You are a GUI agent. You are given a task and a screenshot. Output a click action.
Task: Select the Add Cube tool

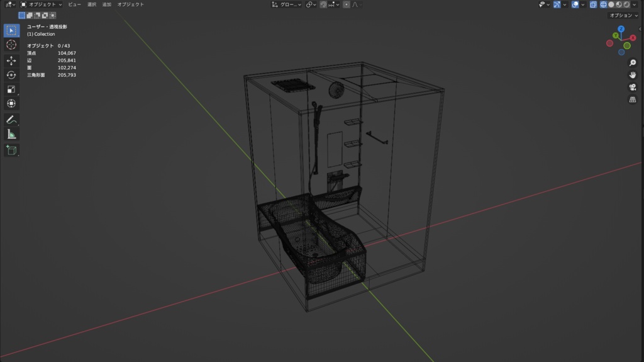[x=11, y=150]
